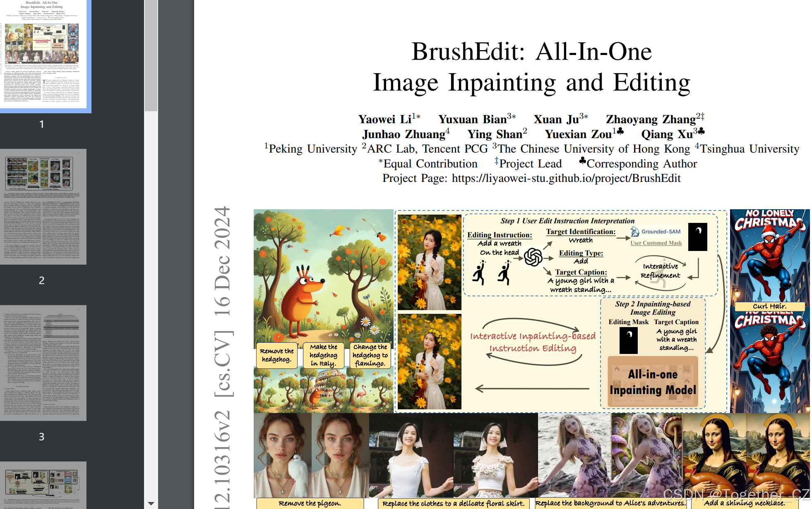Click the Grounded-SAM bird icon

(x=635, y=232)
